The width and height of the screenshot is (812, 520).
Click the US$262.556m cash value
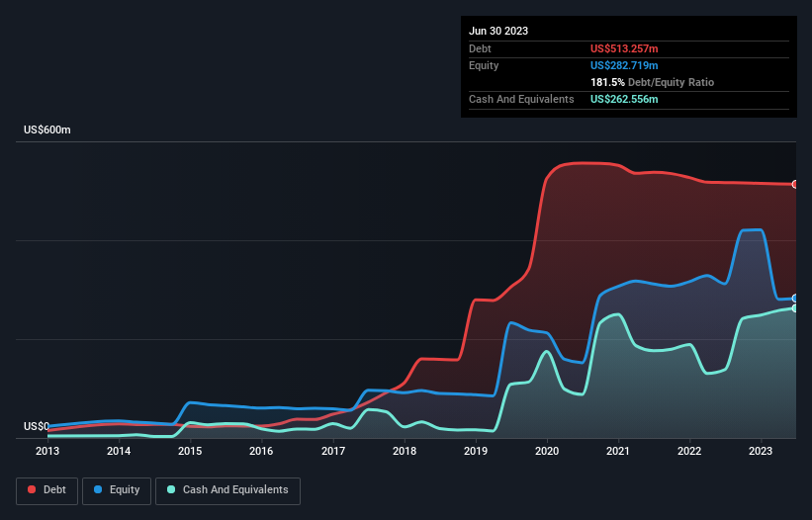coord(624,99)
